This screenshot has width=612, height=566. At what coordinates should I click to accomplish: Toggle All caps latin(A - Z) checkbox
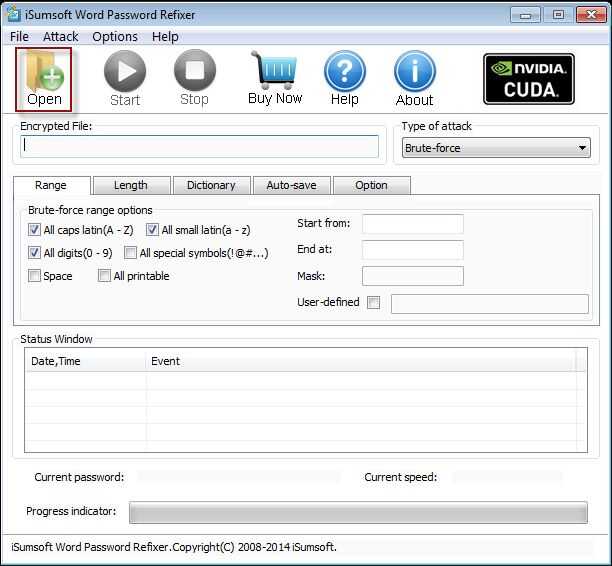[x=34, y=230]
